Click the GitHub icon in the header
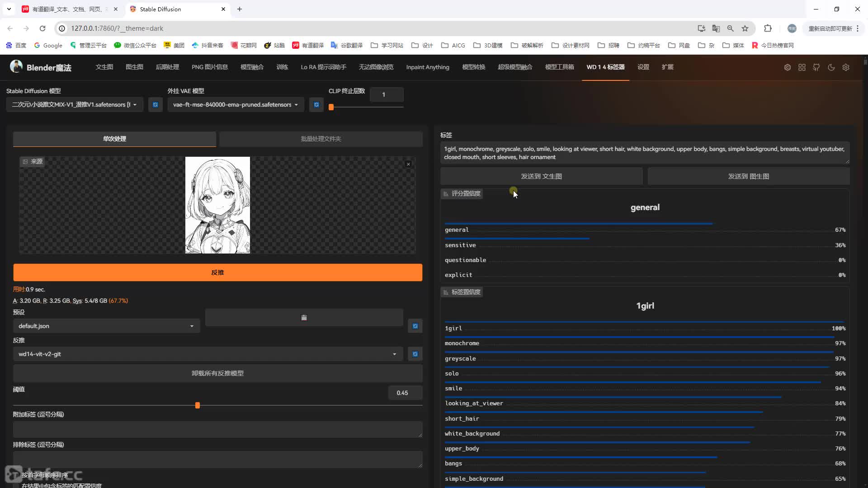 816,67
